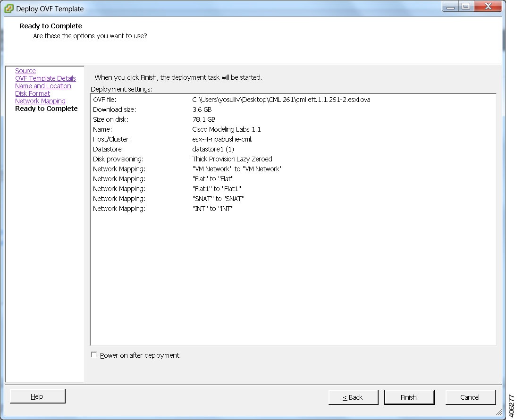The image size is (523, 420).
Task: Open the Disk Format step
Action: point(33,93)
